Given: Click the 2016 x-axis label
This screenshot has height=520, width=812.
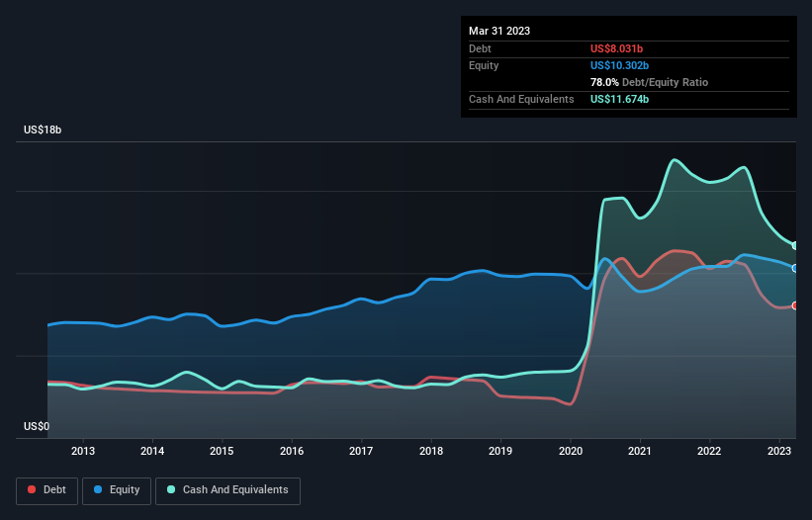Looking at the screenshot, I should point(292,451).
